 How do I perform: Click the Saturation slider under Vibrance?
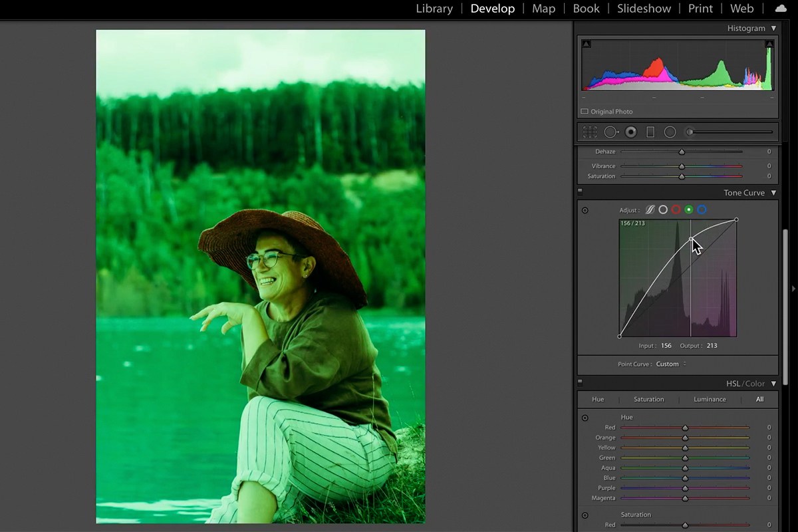click(x=682, y=176)
